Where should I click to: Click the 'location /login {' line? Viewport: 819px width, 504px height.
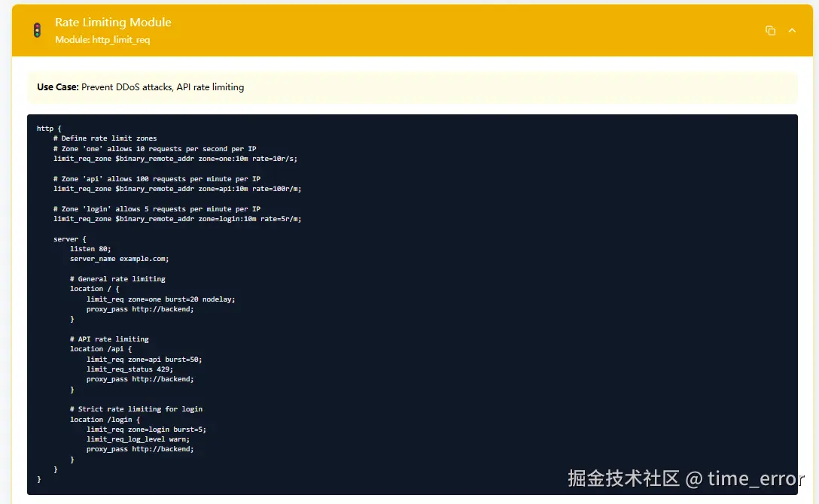click(x=105, y=420)
